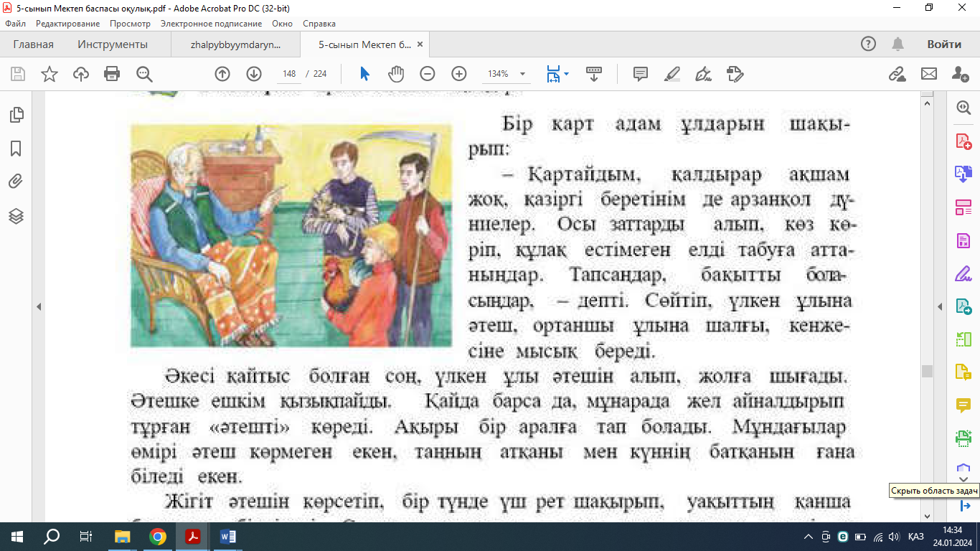The width and height of the screenshot is (980, 551).
Task: Click the Войти sign-in button
Action: [945, 44]
